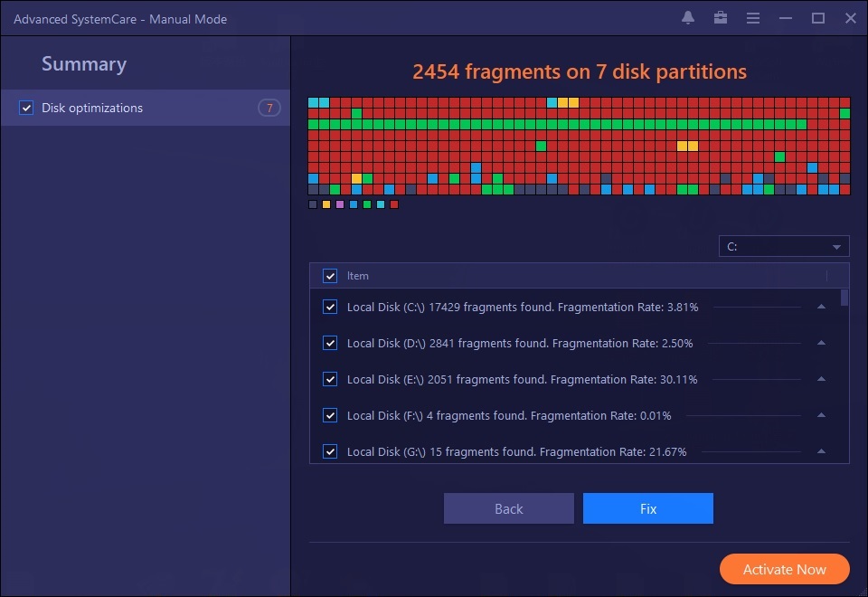Select the Disk optimizations summary entry
Image resolution: width=868 pixels, height=597 pixels.
point(145,108)
